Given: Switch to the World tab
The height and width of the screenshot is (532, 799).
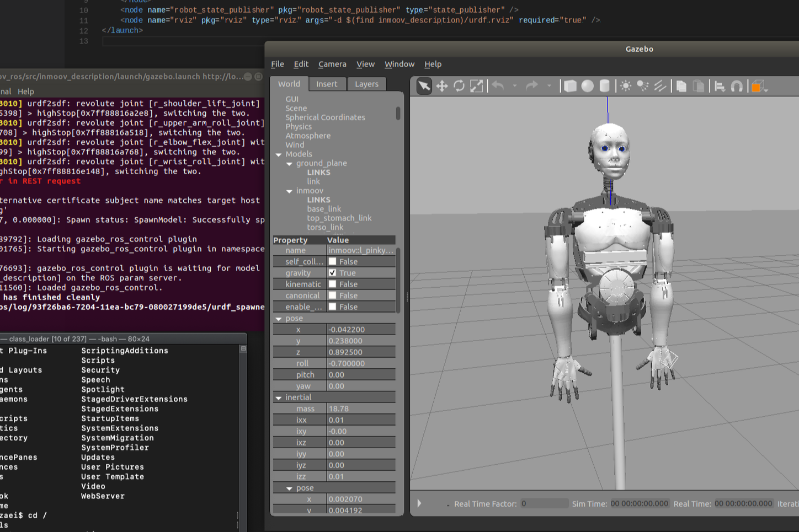Looking at the screenshot, I should click(289, 84).
